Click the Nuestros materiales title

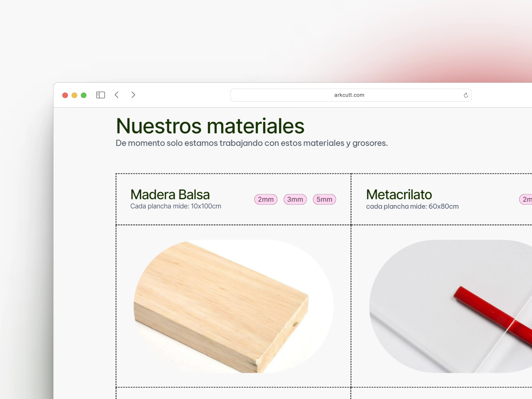[x=210, y=126]
